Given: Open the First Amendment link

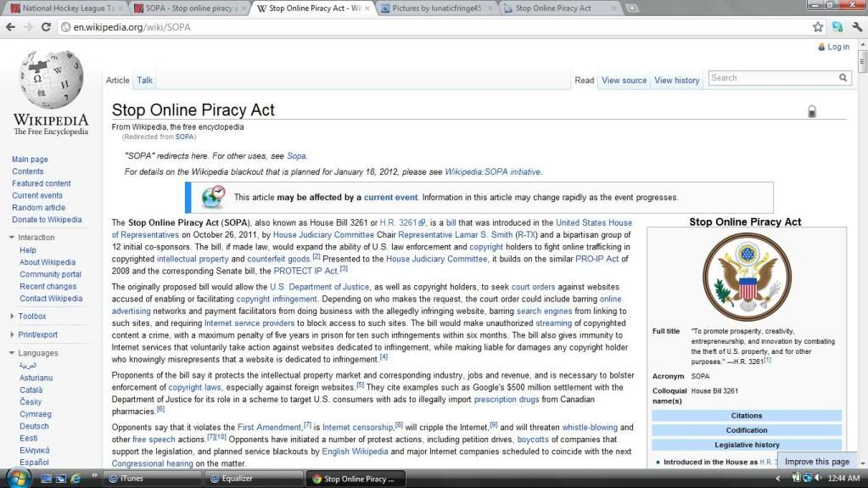Looking at the screenshot, I should point(269,427).
